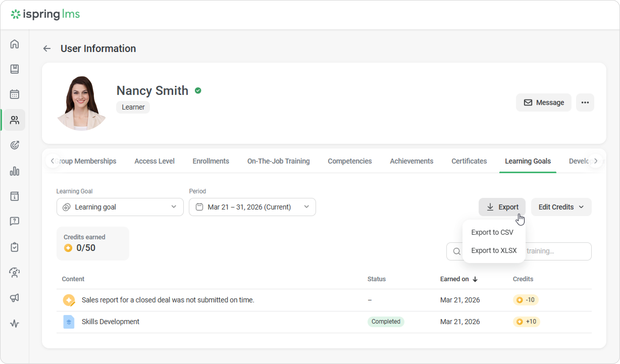Select Export to CSV option
620x364 pixels.
pyautogui.click(x=492, y=232)
